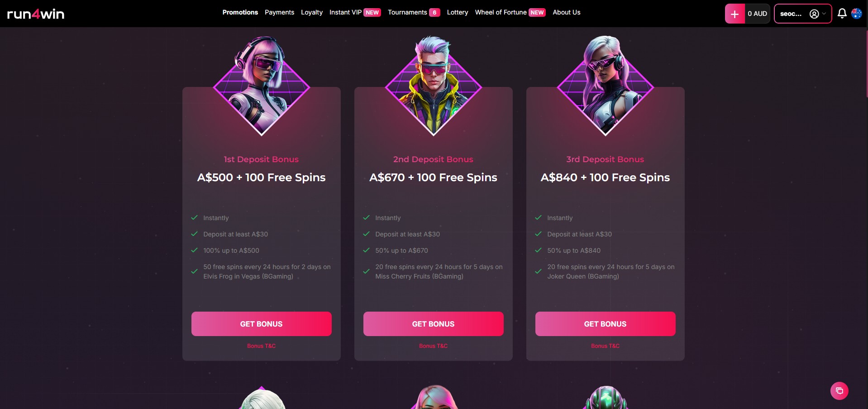Click the 3rd Deposit Bonus character image
Screen dimensions: 868x409
[606, 86]
